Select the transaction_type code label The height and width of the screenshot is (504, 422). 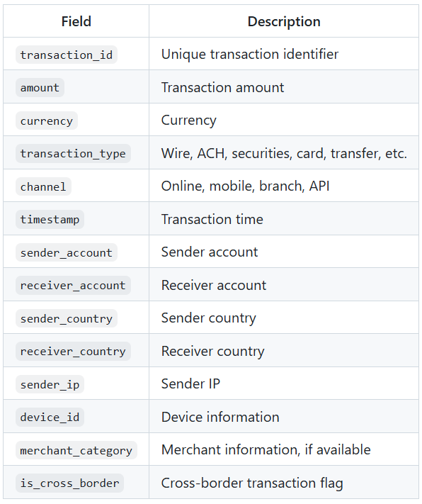point(73,153)
